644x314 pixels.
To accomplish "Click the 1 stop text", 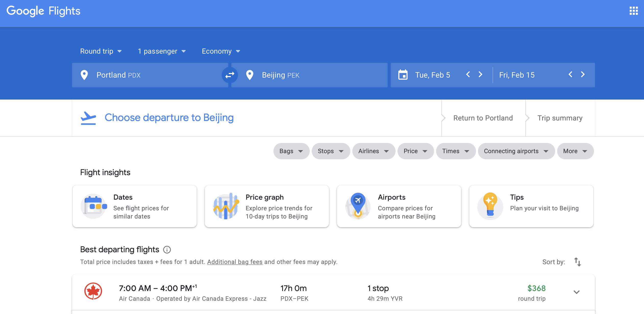I will [378, 288].
